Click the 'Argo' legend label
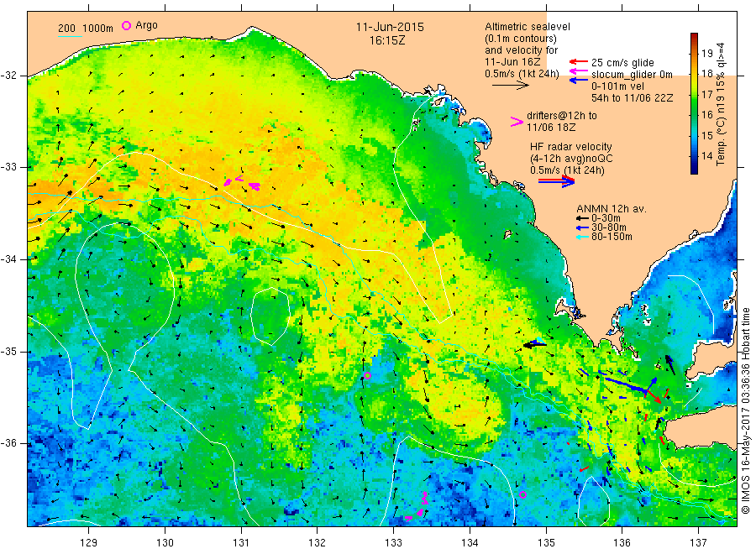Image resolution: width=756 pixels, height=554 pixels. coord(146,25)
